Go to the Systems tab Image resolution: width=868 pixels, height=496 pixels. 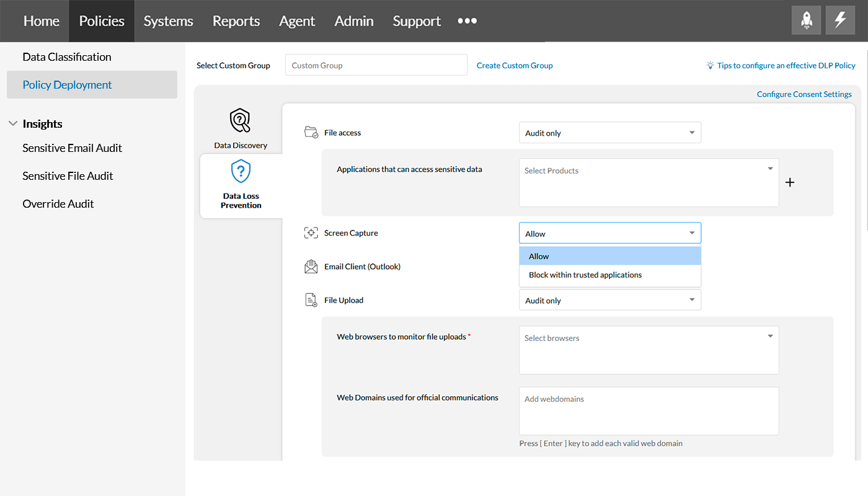pyautogui.click(x=168, y=21)
